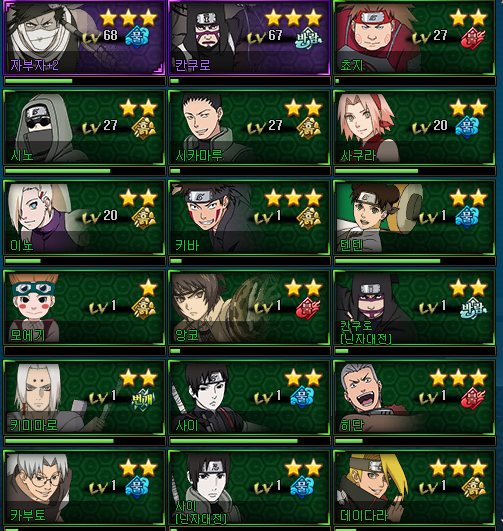Click the experience bar under 사이 card
The height and width of the screenshot is (531, 503).
click(x=249, y=441)
